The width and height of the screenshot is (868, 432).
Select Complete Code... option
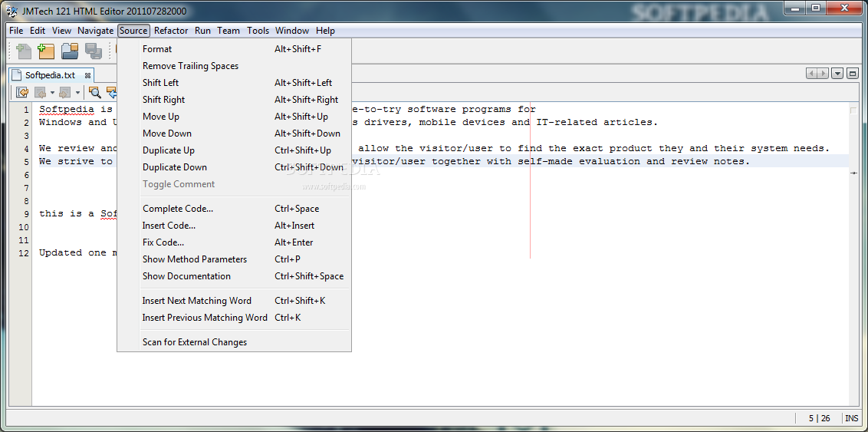coord(234,209)
